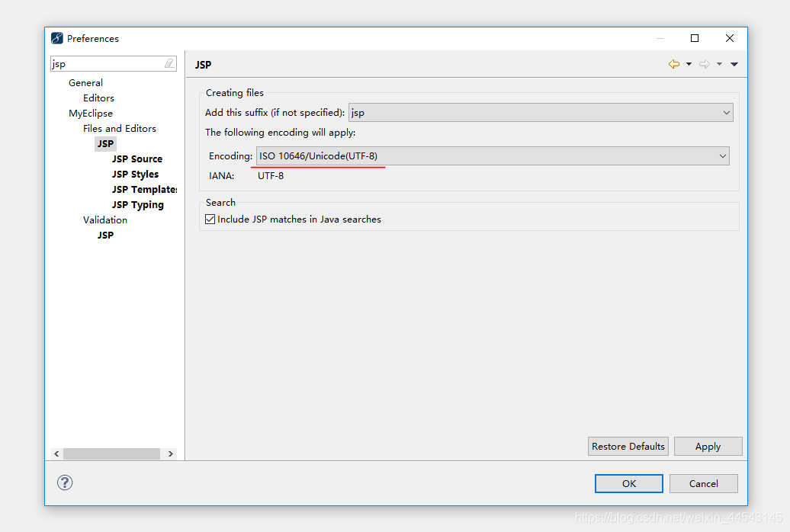The image size is (790, 532).
Task: Click the back navigation arrow icon
Action: (x=674, y=64)
